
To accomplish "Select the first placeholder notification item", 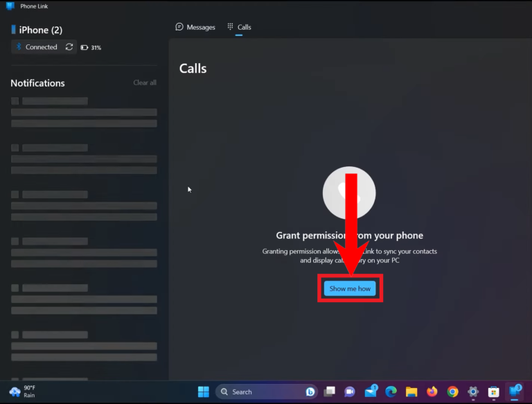I will click(84, 112).
